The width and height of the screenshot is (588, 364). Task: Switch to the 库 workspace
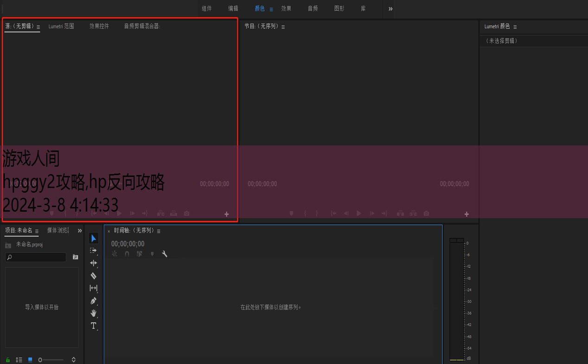[363, 8]
